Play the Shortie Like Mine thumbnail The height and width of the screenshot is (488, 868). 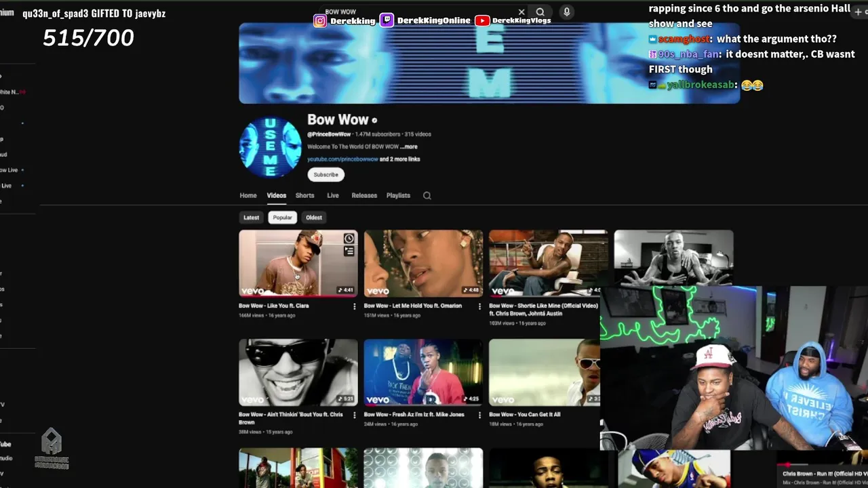[548, 263]
